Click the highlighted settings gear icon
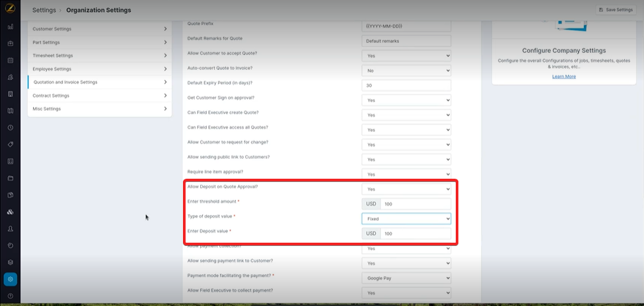 11,279
